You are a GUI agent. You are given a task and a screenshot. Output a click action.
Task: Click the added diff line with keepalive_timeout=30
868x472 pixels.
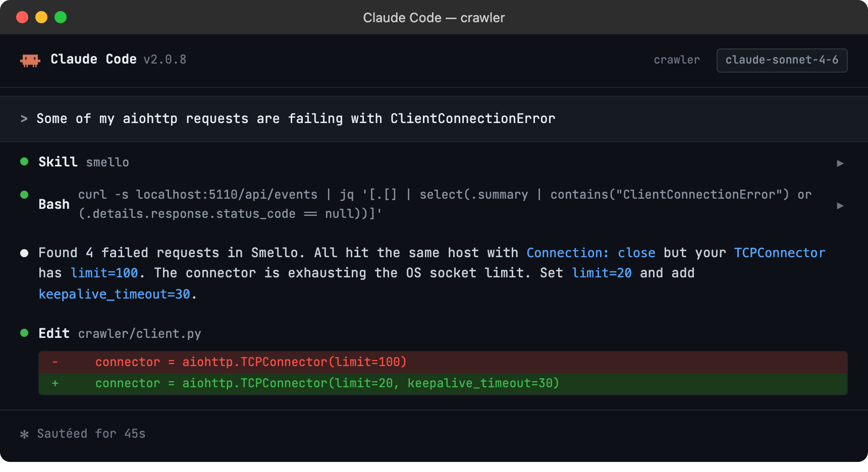[x=443, y=384]
